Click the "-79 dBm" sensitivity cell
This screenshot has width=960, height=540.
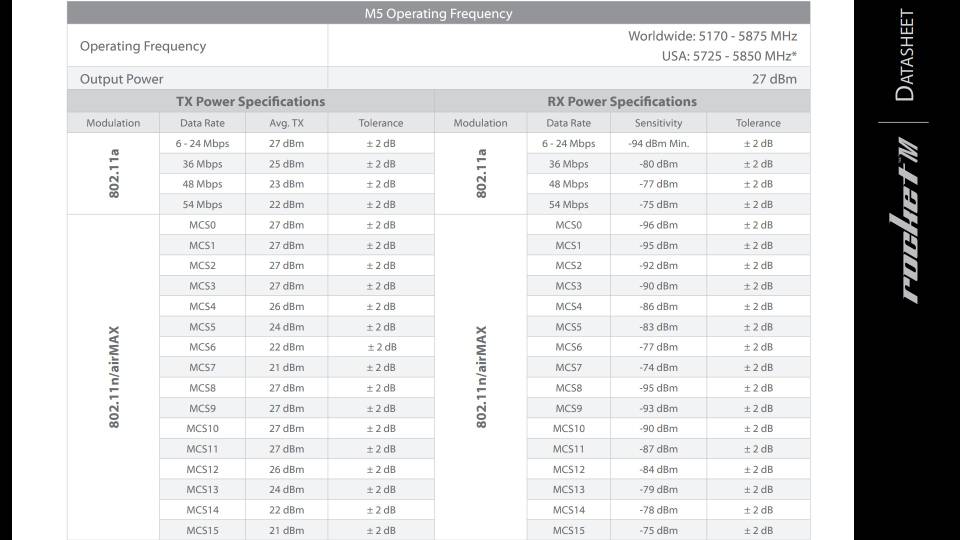658,490
